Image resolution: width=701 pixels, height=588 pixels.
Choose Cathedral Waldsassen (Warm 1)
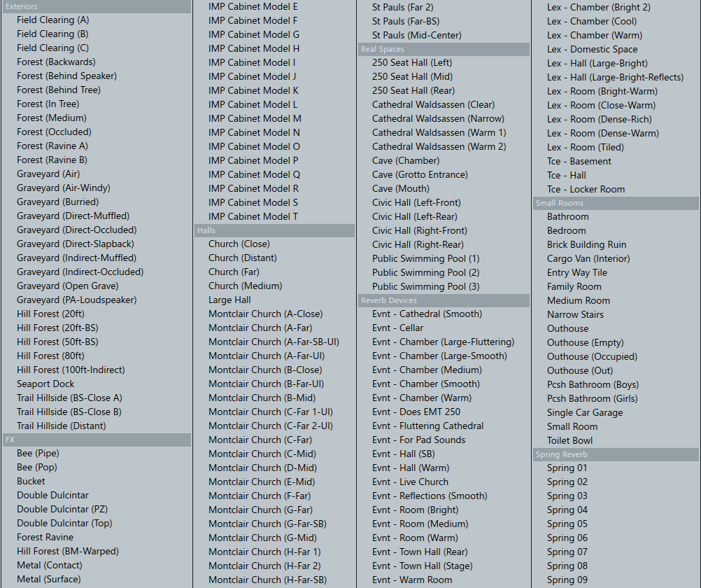pyautogui.click(x=439, y=132)
